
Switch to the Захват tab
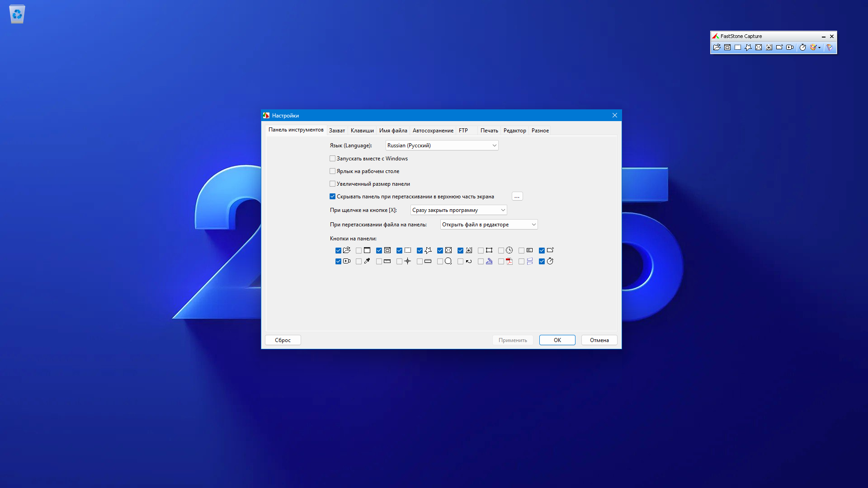coord(337,131)
